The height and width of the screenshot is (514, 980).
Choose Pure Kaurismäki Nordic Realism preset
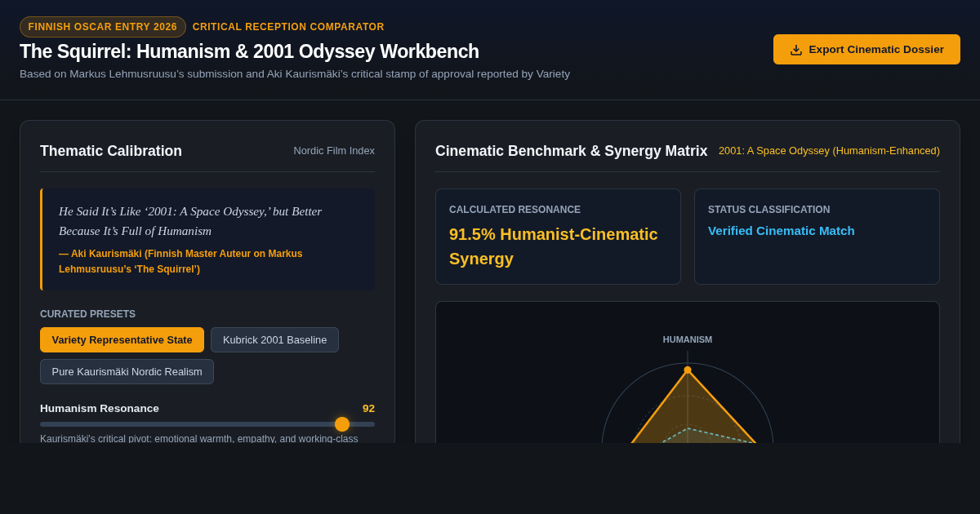coord(127,371)
